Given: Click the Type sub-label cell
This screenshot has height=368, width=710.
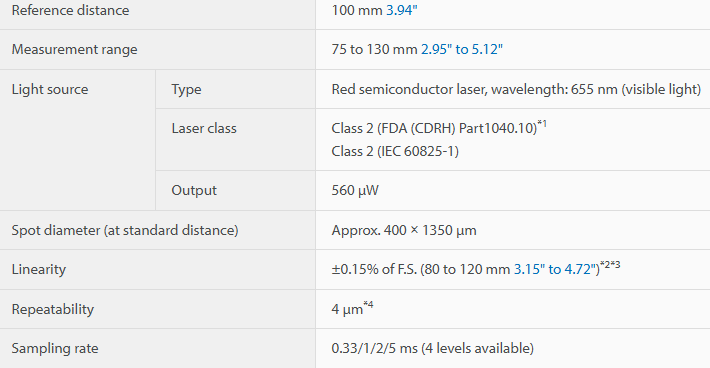Looking at the screenshot, I should pos(235,89).
